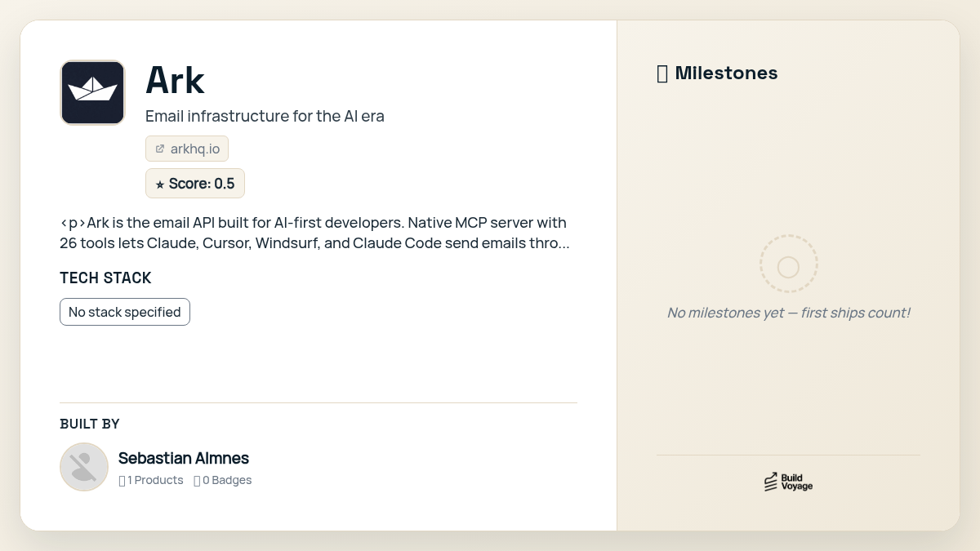980x551 pixels.
Task: Click the icon before Milestones heading
Action: 662,74
